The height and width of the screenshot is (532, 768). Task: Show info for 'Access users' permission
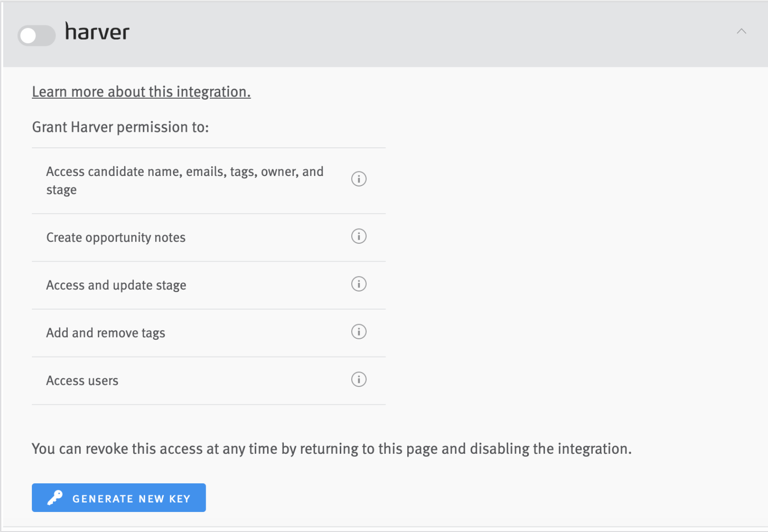359,379
